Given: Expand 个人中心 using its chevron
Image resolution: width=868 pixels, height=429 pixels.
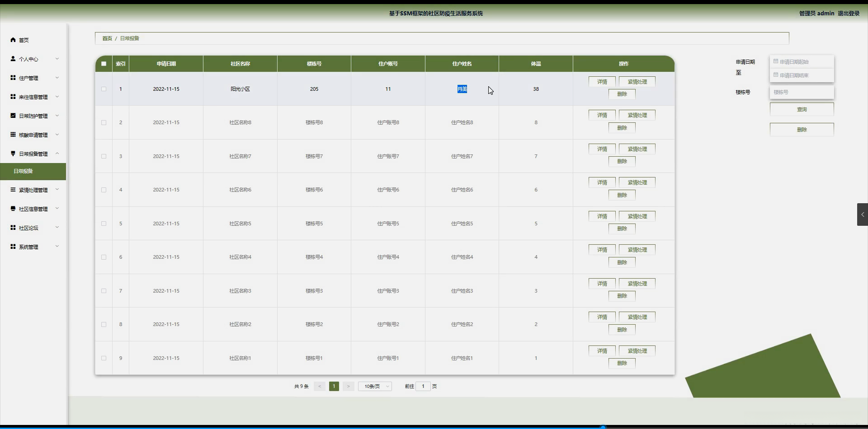Looking at the screenshot, I should click(57, 59).
